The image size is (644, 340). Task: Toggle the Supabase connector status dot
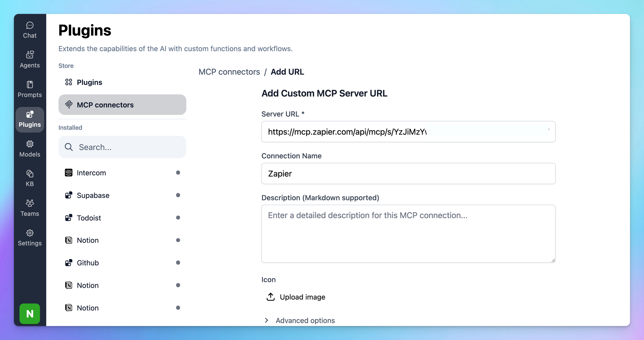click(x=178, y=195)
